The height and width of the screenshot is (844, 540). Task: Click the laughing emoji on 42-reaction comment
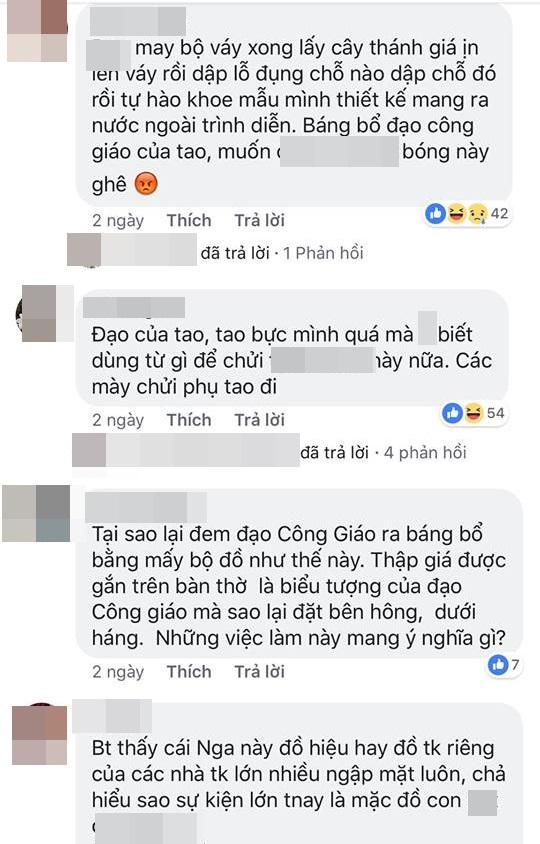455,214
